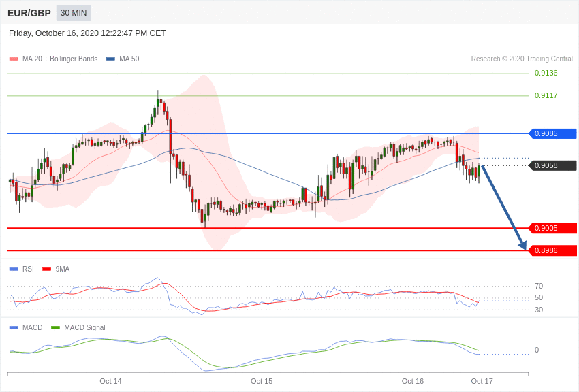Click the black 0.9058 current price tag
Viewport: 579px width, 392px height.
point(553,165)
